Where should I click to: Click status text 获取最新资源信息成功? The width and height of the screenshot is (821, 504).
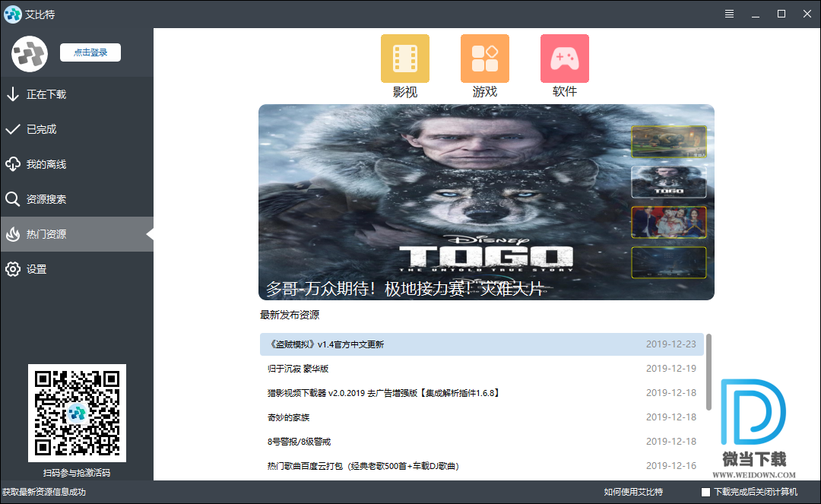(x=44, y=492)
